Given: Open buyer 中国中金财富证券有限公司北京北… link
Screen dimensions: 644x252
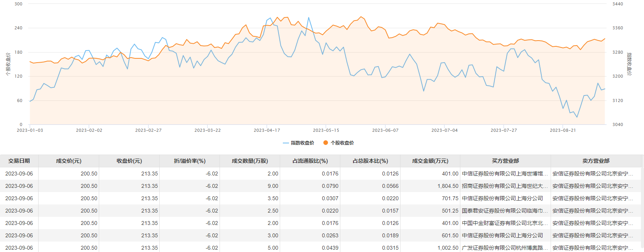Looking at the screenshot, I should pos(504,223).
